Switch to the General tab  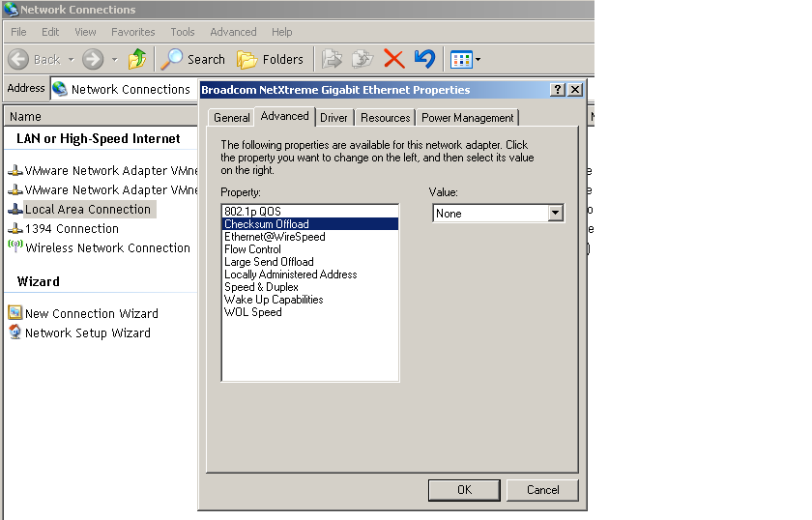(x=231, y=118)
